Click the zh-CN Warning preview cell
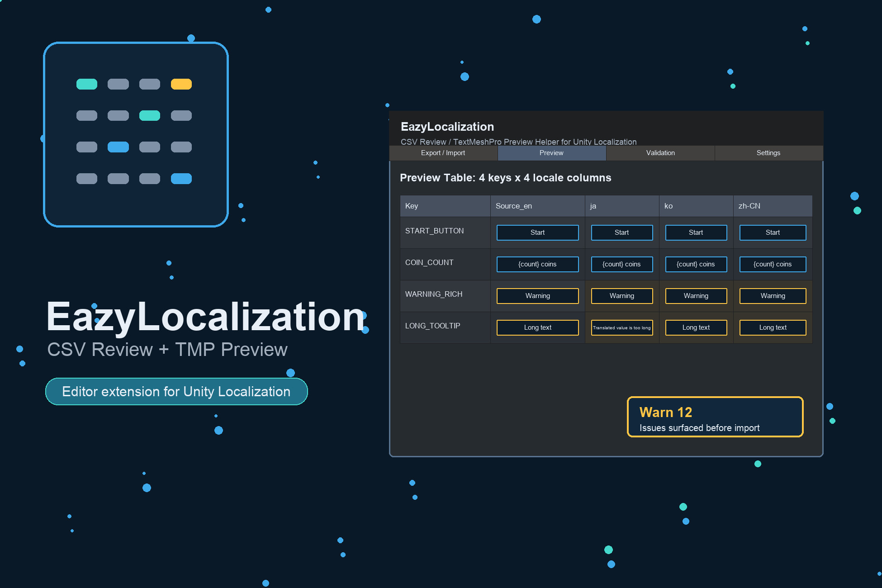This screenshot has height=588, width=882. [x=773, y=296]
